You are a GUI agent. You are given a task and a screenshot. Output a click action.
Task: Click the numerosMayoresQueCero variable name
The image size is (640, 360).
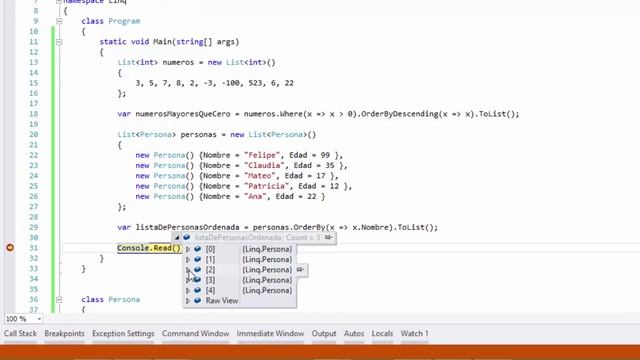click(183, 114)
